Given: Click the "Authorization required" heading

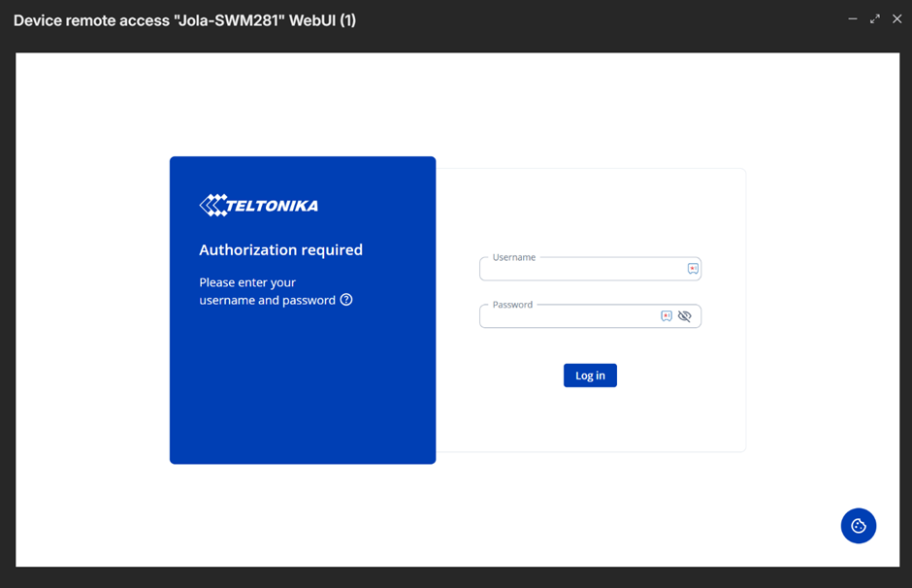Looking at the screenshot, I should click(280, 249).
